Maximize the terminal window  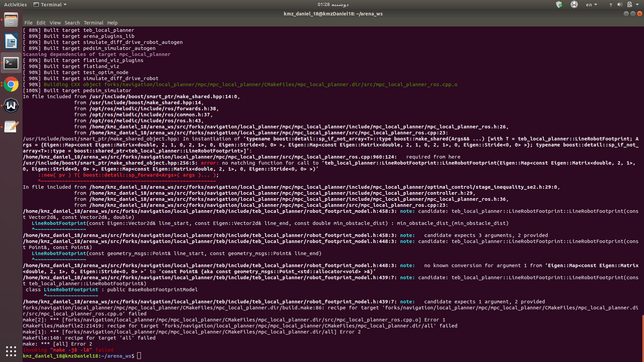pyautogui.click(x=633, y=14)
